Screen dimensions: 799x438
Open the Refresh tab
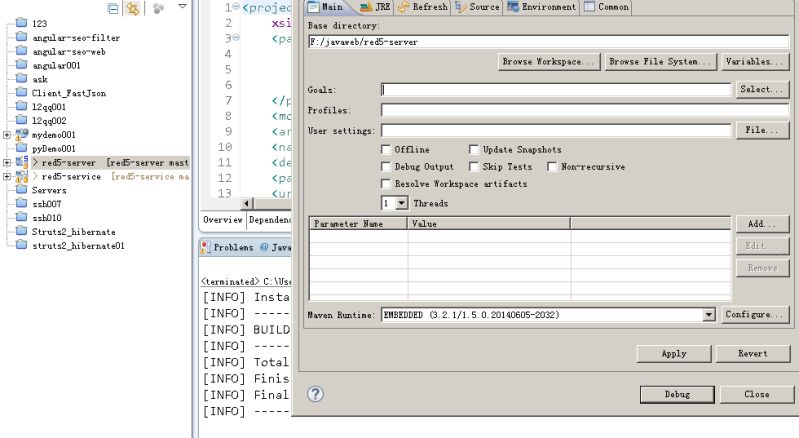423,7
